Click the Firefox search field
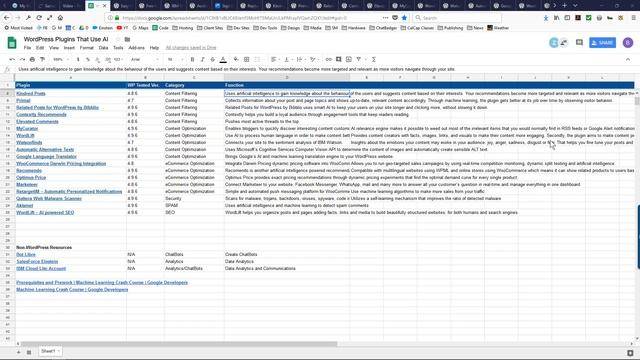This screenshot has width=640, height=360. (x=456, y=18)
